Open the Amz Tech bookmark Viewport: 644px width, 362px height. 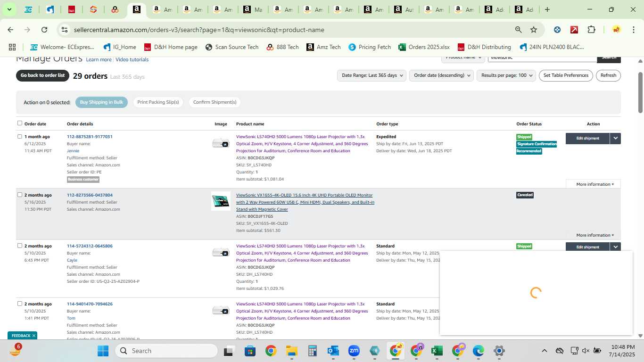323,47
